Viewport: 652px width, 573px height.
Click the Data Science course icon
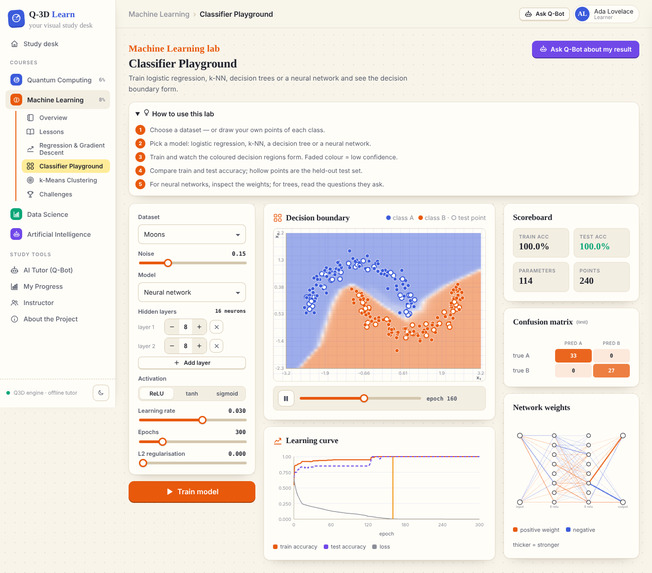(16, 214)
